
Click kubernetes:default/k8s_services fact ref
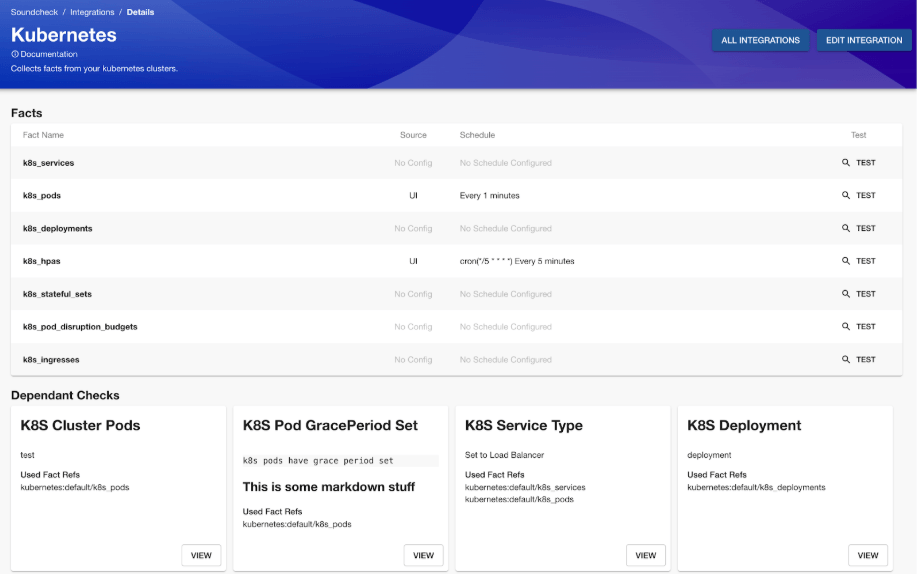click(x=525, y=487)
